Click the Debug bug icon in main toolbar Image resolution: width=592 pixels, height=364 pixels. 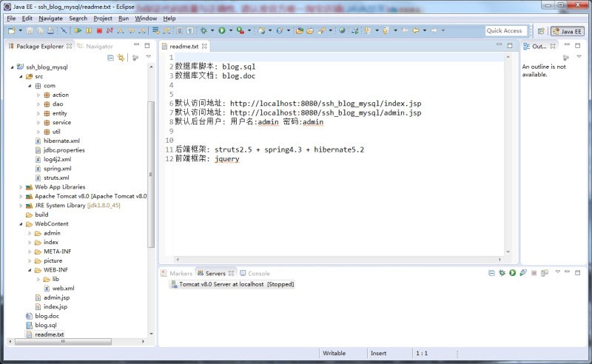pos(203,30)
